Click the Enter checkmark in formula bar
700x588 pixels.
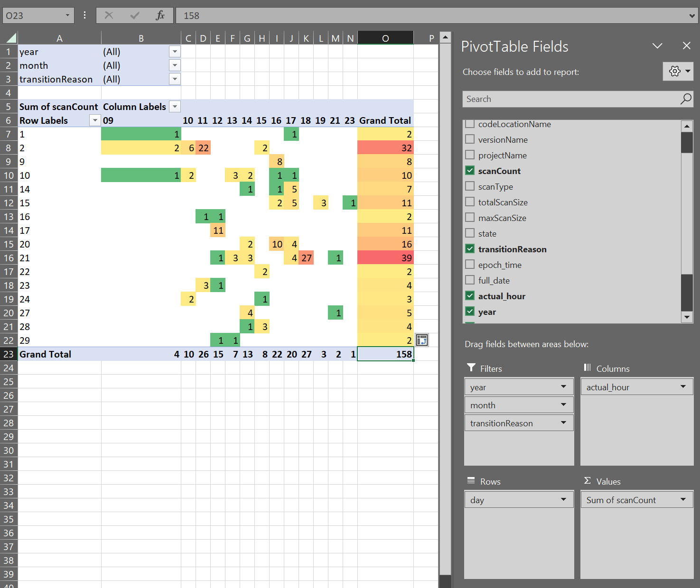(x=135, y=16)
